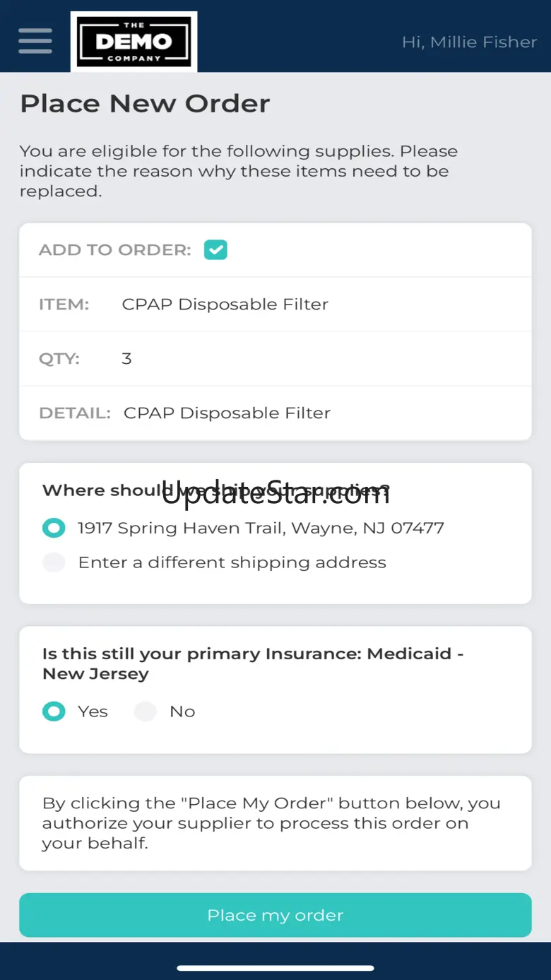Click the No label beside the radio
The width and height of the screenshot is (551, 980).
coord(182,712)
